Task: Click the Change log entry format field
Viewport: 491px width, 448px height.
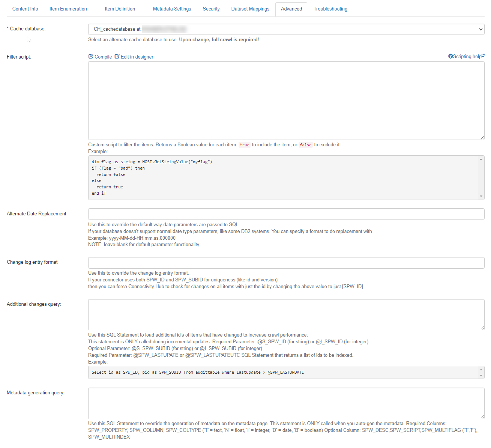Action: click(286, 263)
